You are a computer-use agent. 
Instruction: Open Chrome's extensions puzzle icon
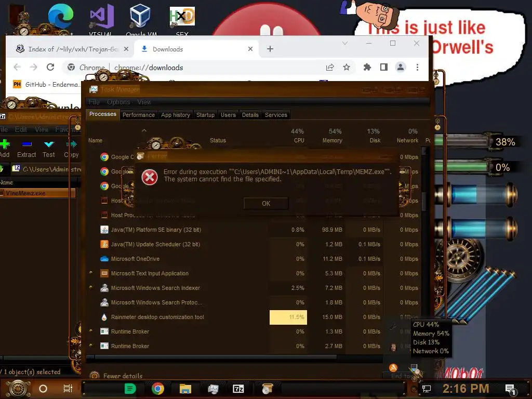[x=367, y=67]
